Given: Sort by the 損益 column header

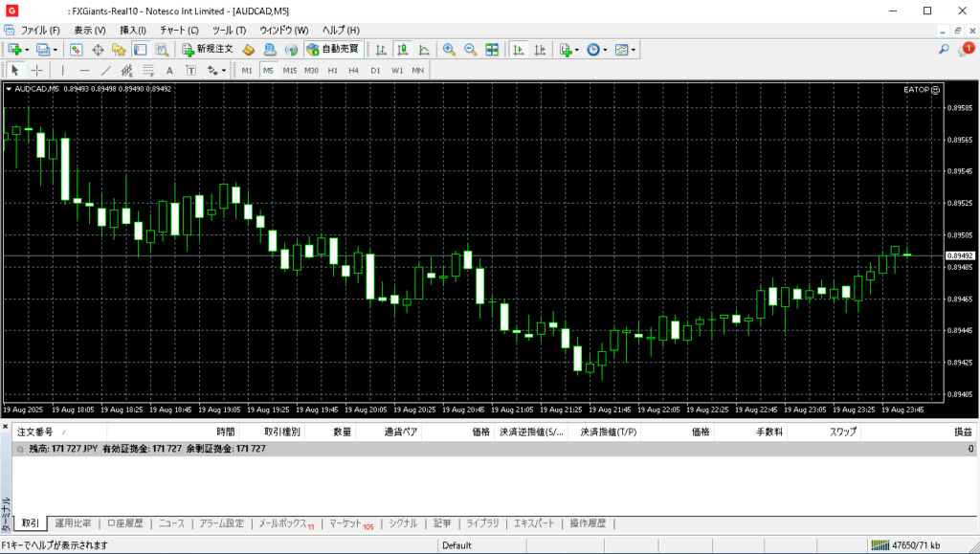Looking at the screenshot, I should (x=963, y=432).
